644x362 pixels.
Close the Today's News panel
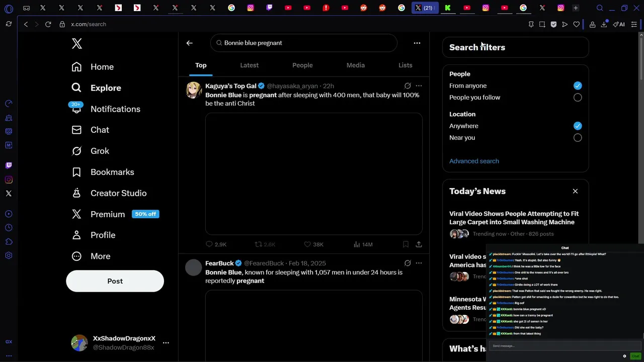[575, 191]
